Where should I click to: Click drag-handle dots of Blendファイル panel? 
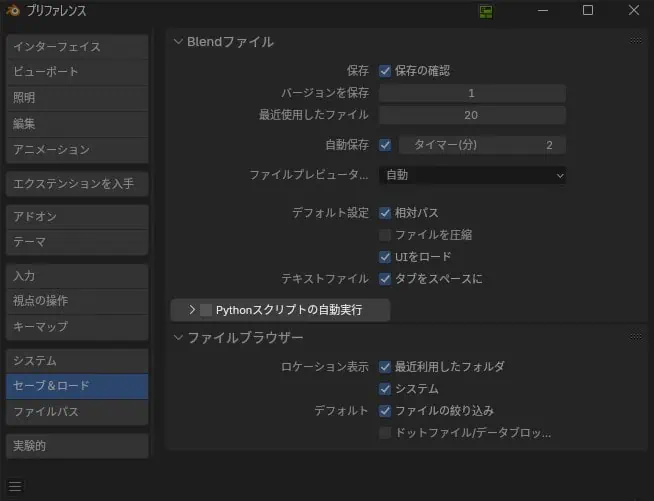pyautogui.click(x=636, y=40)
